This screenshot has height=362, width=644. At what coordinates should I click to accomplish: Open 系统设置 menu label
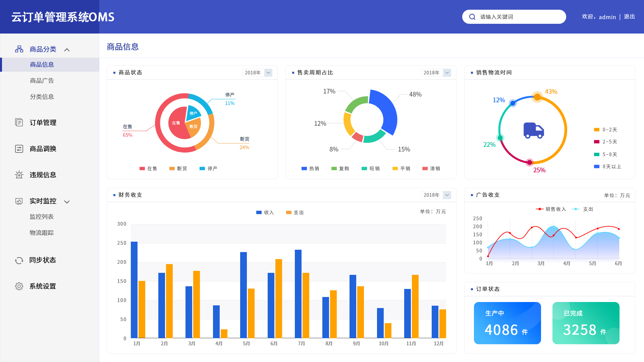pos(43,286)
